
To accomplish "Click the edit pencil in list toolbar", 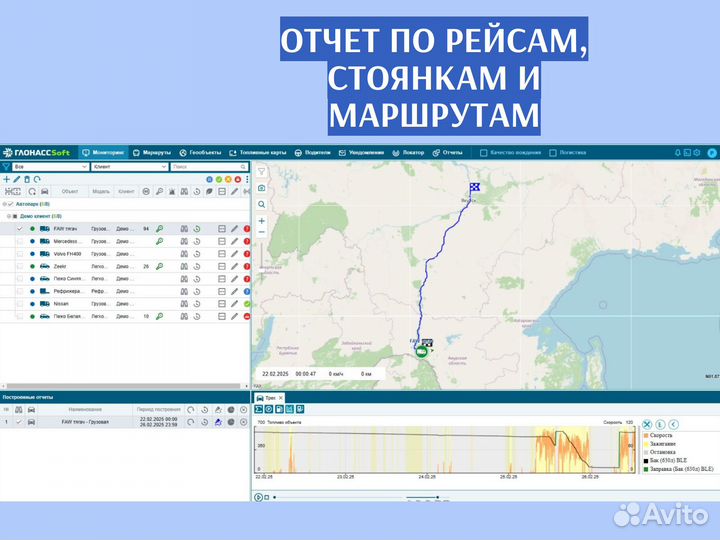I will [17, 179].
